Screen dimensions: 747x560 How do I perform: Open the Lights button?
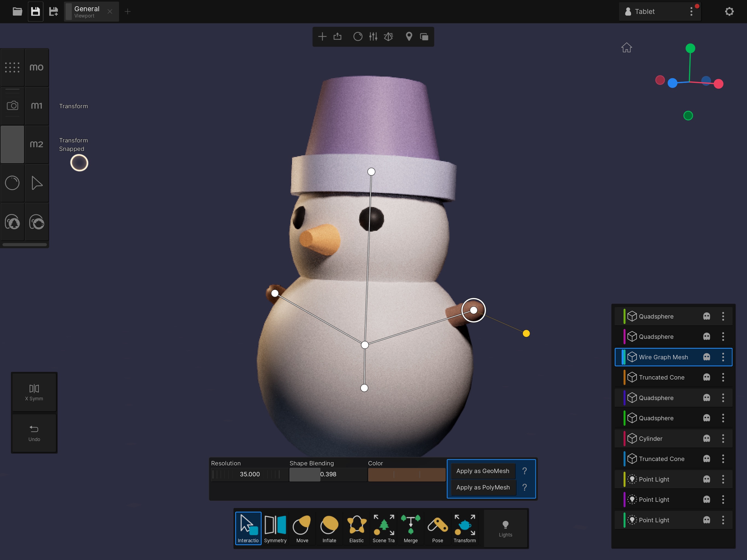point(505,528)
